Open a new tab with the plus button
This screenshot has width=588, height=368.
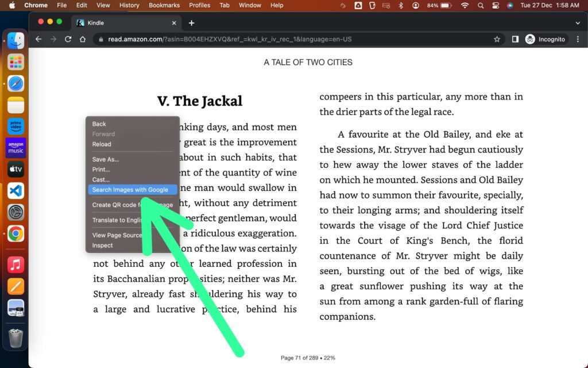[191, 23]
